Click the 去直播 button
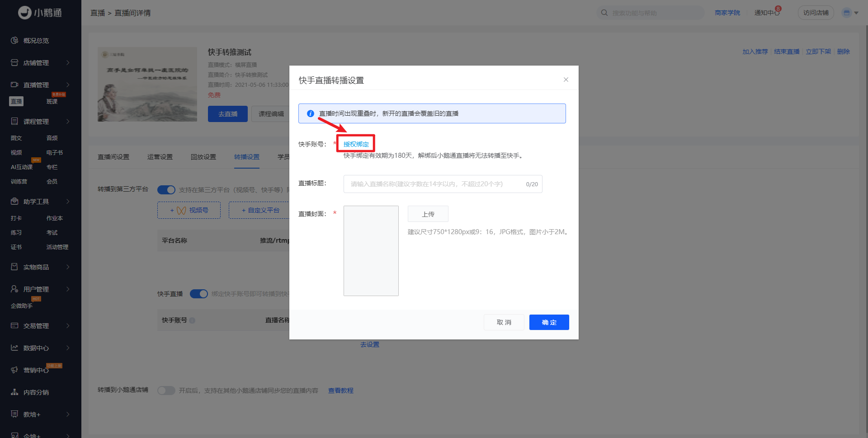 [228, 114]
